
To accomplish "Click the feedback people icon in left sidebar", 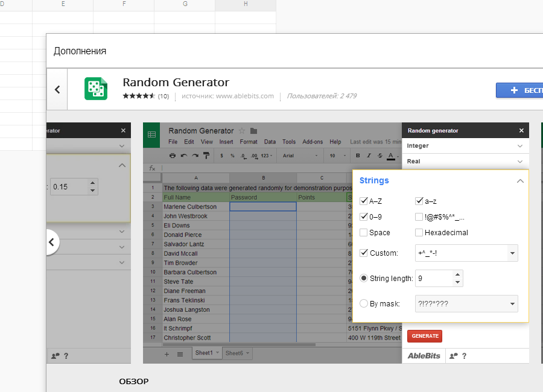I will click(56, 356).
